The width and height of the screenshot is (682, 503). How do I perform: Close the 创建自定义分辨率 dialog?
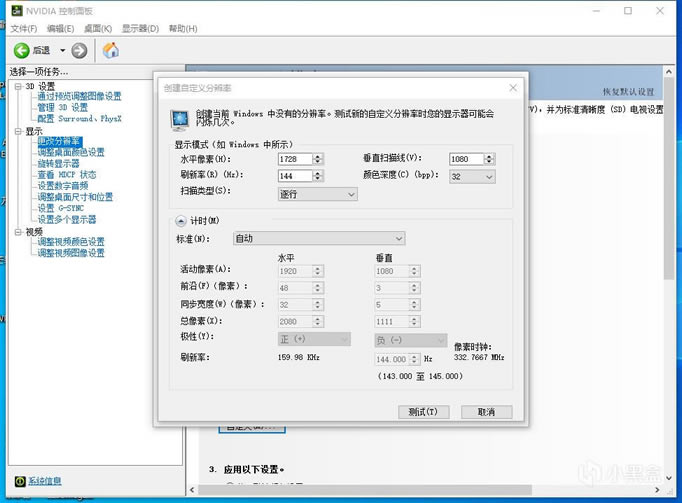pos(513,87)
